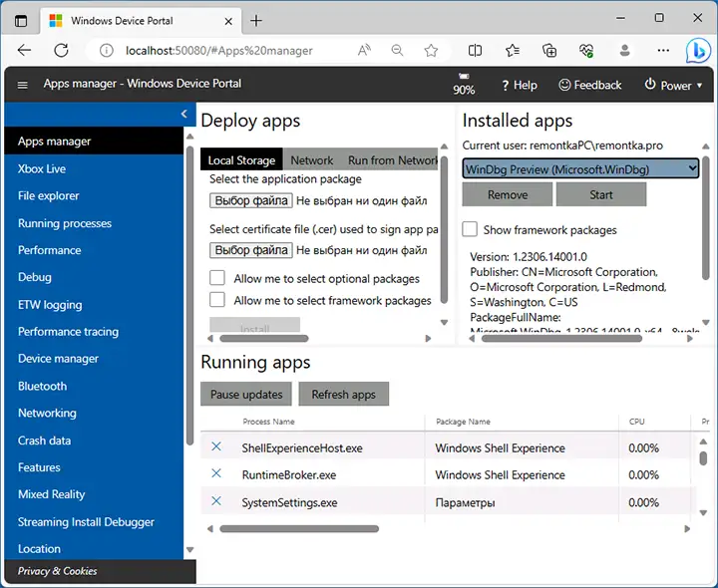718x588 pixels.
Task: Click the sidebar scroll up arrow
Action: coord(190,137)
